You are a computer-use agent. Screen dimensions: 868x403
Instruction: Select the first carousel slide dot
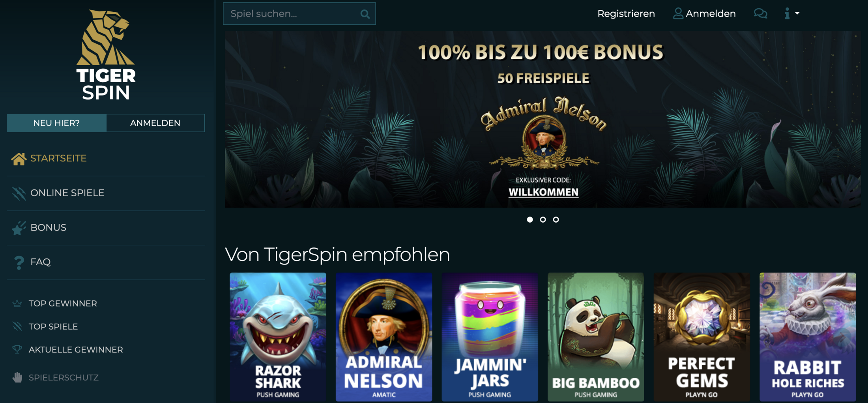coord(530,219)
